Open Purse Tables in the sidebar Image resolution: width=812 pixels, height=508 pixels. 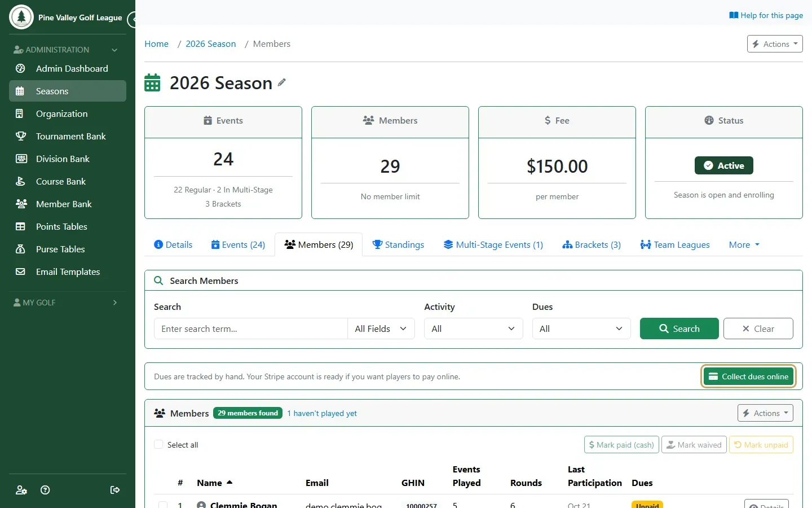point(68,249)
